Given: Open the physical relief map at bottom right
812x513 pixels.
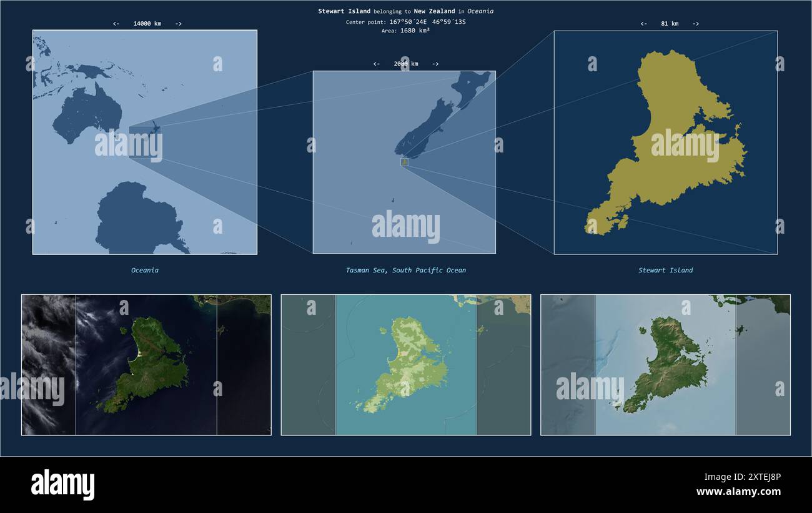Looking at the screenshot, I should (665, 365).
